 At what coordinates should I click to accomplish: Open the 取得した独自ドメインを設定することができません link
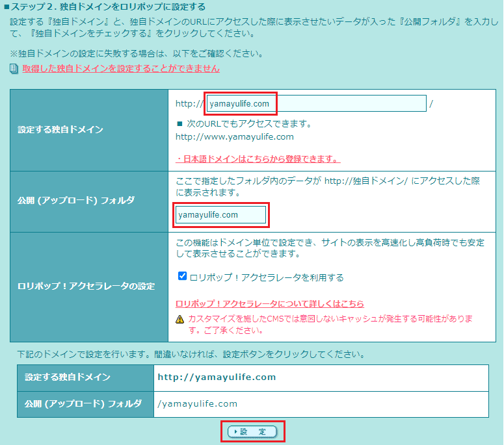121,68
